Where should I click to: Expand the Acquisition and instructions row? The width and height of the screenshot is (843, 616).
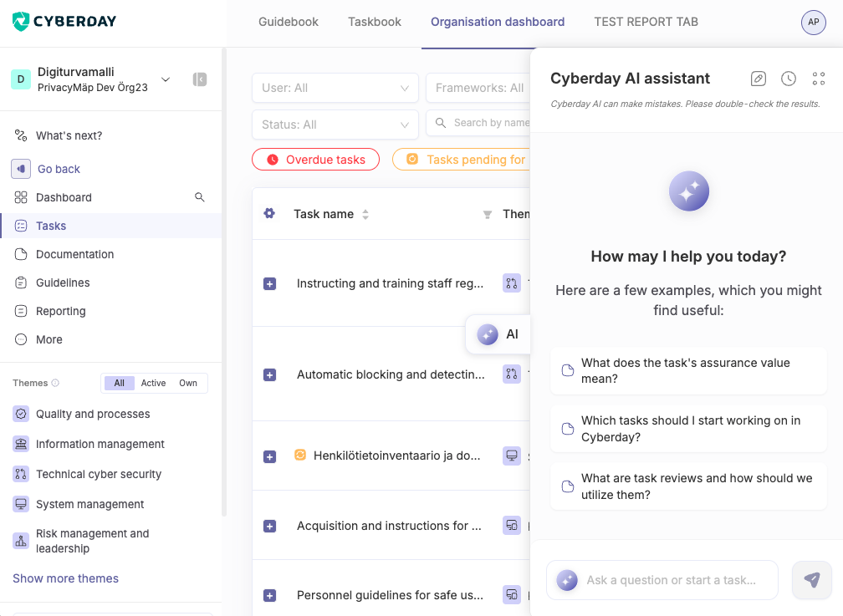270,527
